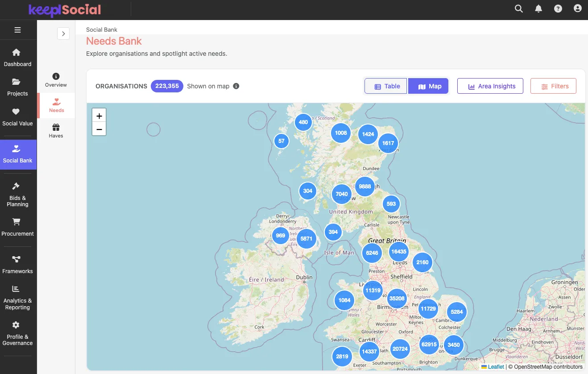Toggle the hamburger navigation menu
This screenshot has width=588, height=374.
pyautogui.click(x=18, y=30)
